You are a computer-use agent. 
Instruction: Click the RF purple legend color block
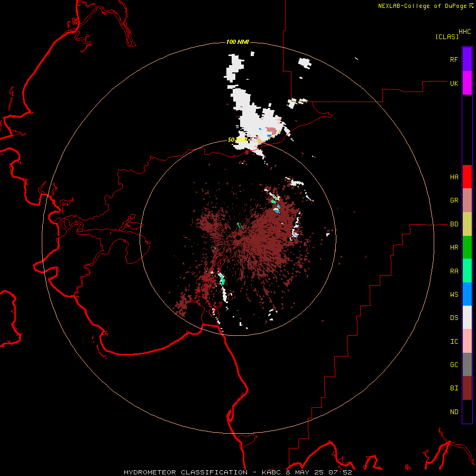(467, 59)
